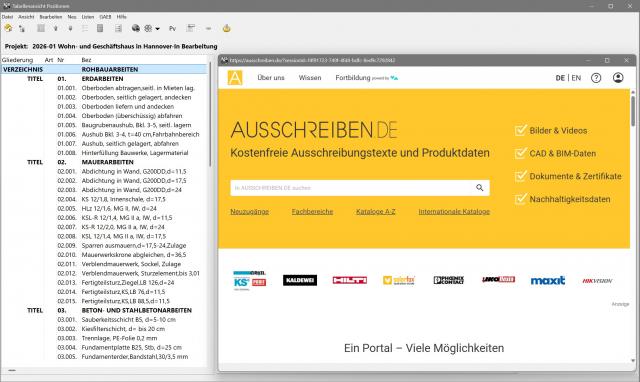
Task: Click the gray document page toolbar icon
Action: coord(100,28)
